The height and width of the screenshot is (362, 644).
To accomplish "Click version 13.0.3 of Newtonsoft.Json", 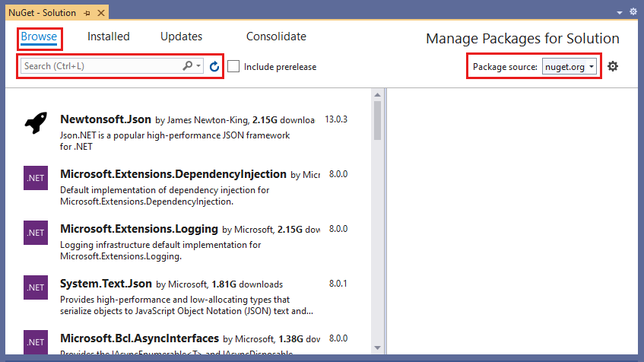I will (336, 119).
